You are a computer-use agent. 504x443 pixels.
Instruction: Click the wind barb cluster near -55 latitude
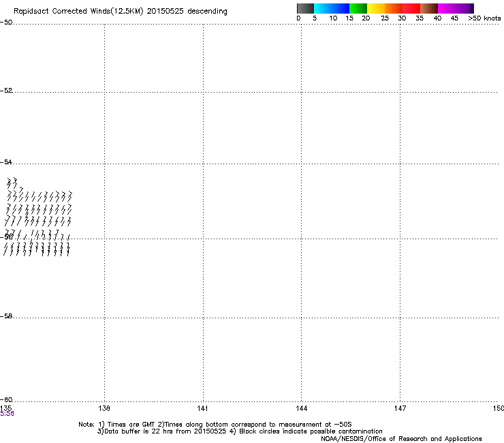(x=38, y=217)
